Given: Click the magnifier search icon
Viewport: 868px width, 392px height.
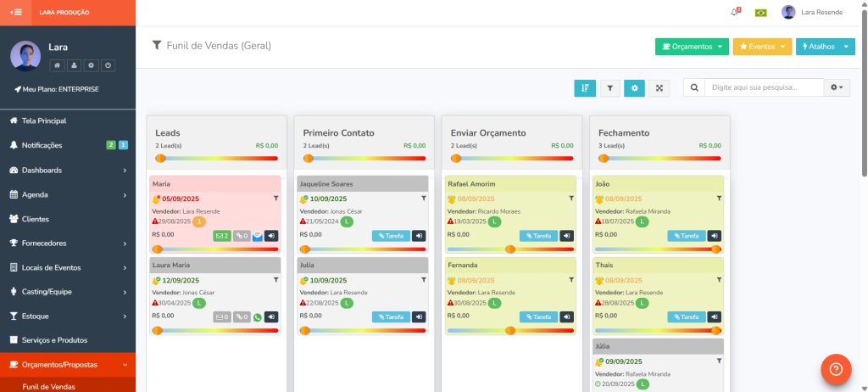Looking at the screenshot, I should point(694,87).
